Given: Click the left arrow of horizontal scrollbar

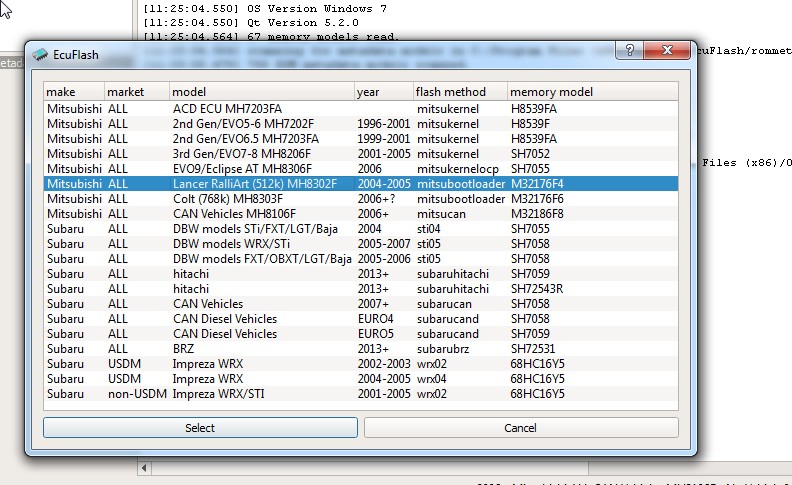Looking at the screenshot, I should click(144, 468).
